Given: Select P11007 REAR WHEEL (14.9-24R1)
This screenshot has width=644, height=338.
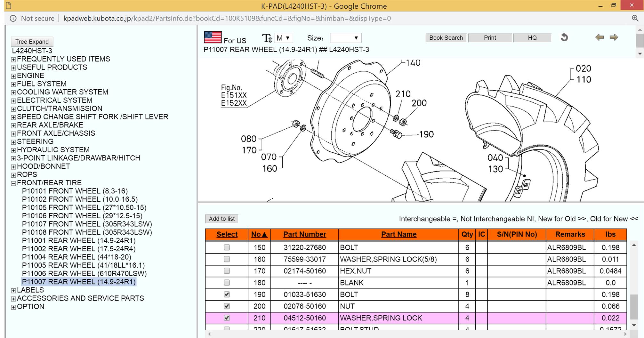Looking at the screenshot, I should click(x=79, y=282).
